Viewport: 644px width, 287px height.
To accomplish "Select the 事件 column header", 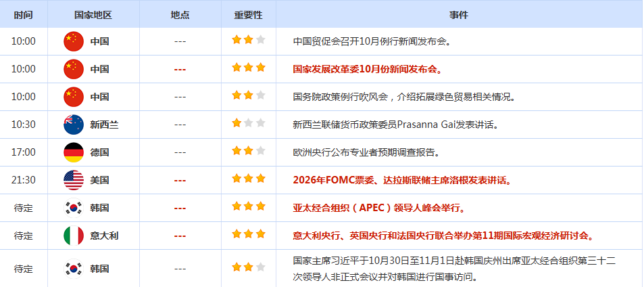I will tap(459, 14).
